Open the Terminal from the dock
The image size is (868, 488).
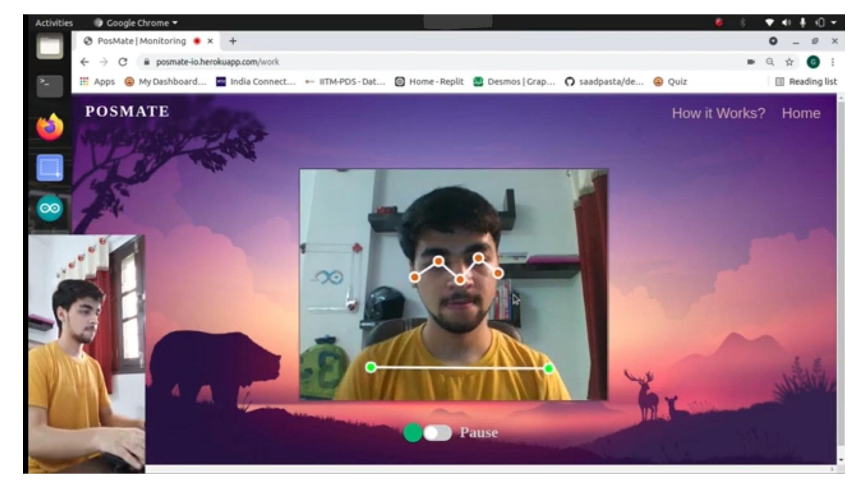(50, 86)
